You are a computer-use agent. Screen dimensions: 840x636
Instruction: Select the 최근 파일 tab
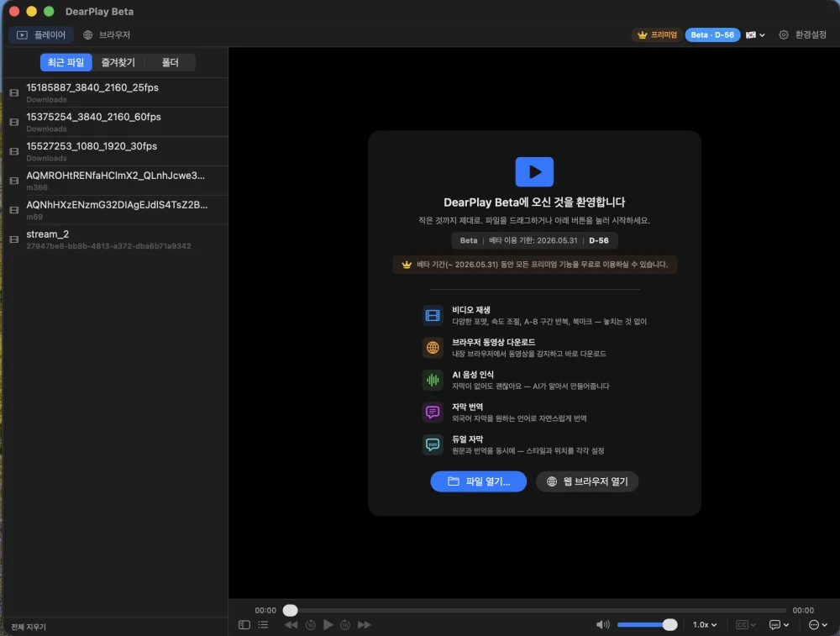(x=66, y=62)
